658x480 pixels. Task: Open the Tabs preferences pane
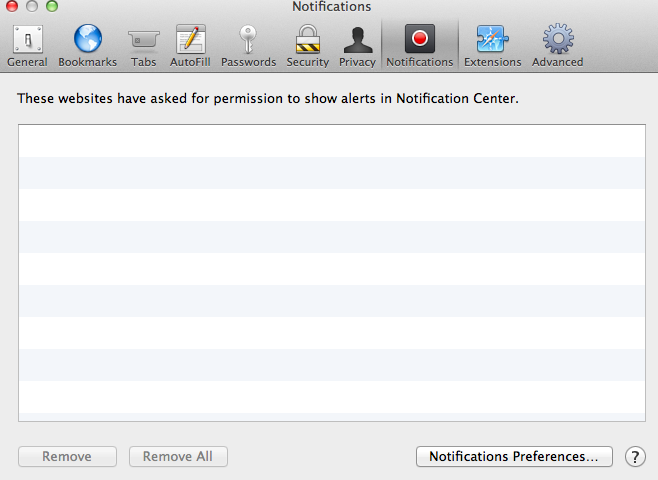[x=144, y=45]
